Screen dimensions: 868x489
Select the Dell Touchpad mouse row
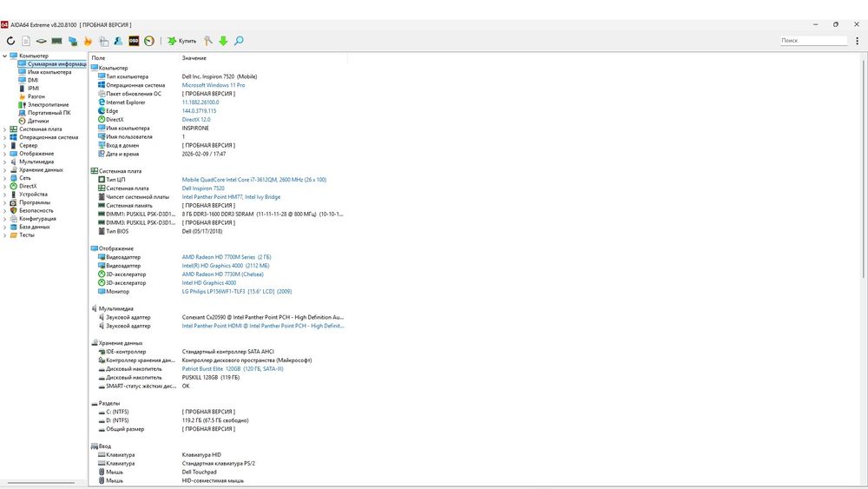(218, 472)
